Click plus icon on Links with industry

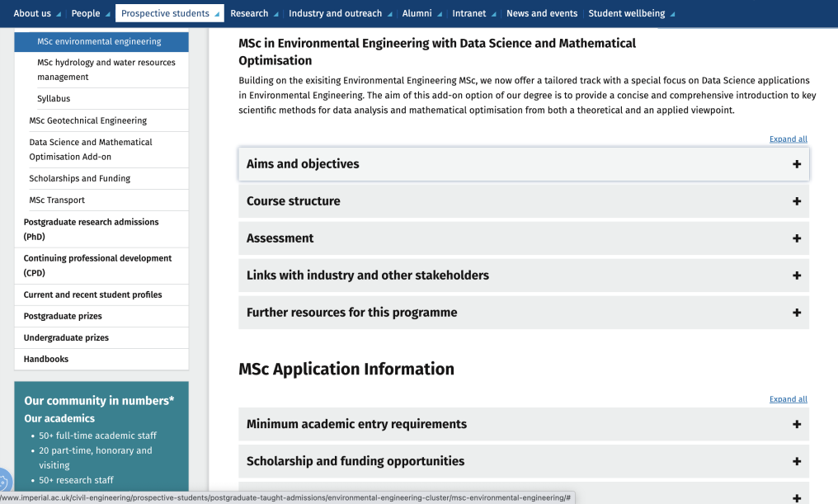coord(797,276)
